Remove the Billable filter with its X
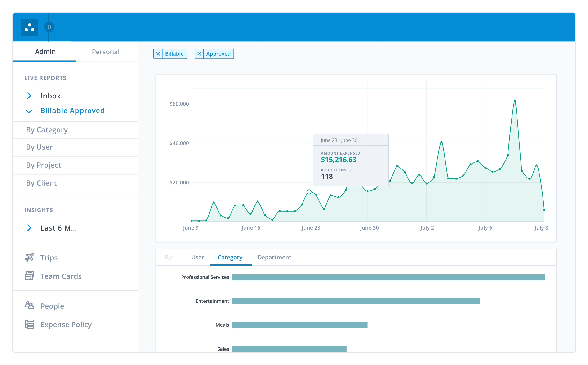 158,54
